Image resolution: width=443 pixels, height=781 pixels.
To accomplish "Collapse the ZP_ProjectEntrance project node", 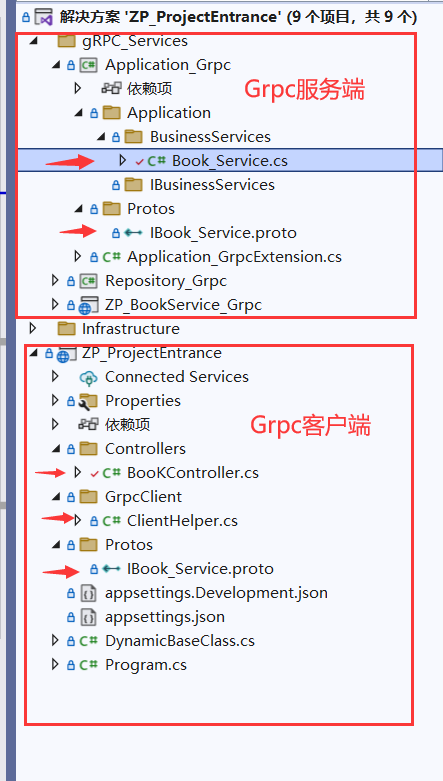I will click(33, 353).
